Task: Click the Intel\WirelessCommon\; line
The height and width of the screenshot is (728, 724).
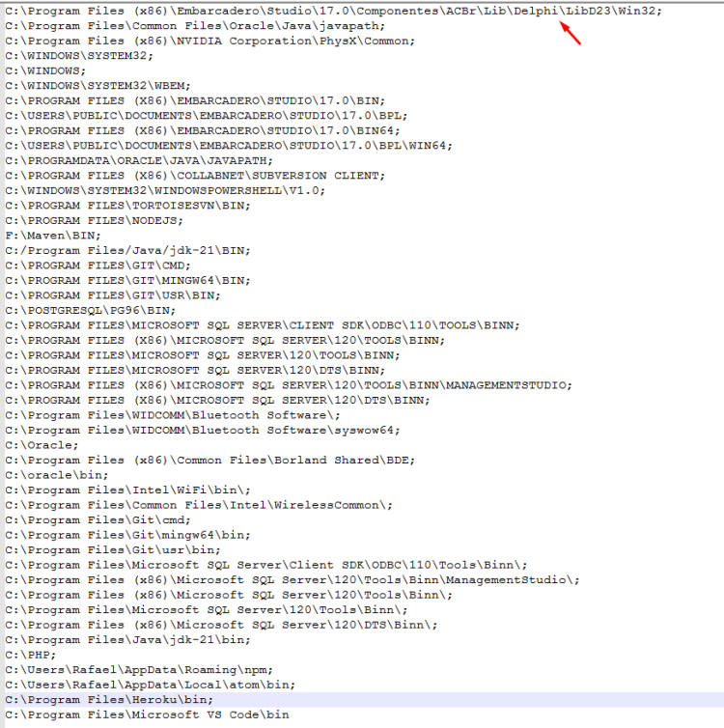Action: pyautogui.click(x=199, y=505)
